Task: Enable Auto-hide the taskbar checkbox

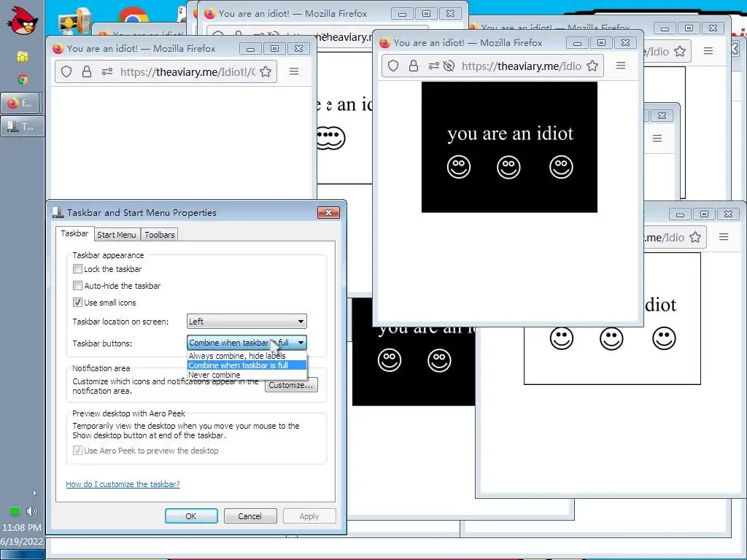Action: pos(77,286)
